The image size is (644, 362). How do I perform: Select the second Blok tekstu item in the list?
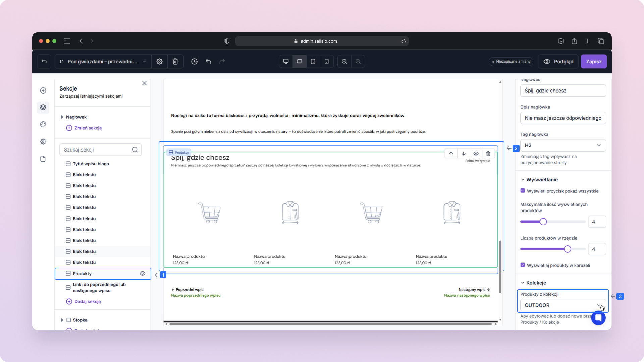point(84,186)
